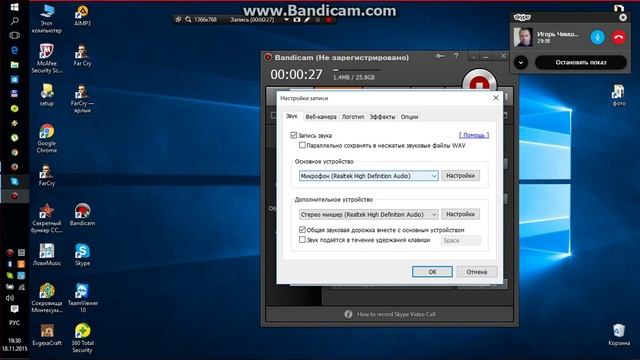Viewport: 640px width, 360px height.
Task: Open фото desktop file
Action: point(619,95)
